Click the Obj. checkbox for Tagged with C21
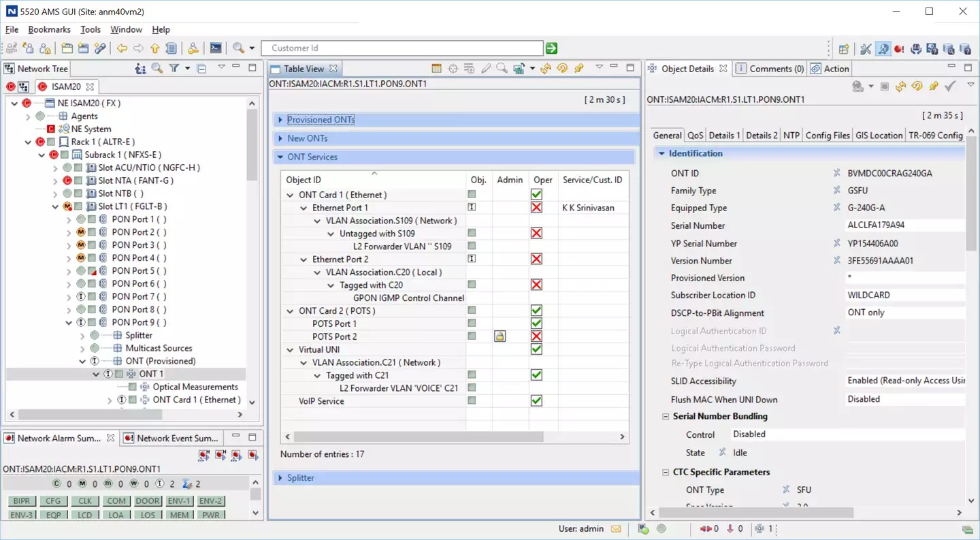 (x=472, y=375)
